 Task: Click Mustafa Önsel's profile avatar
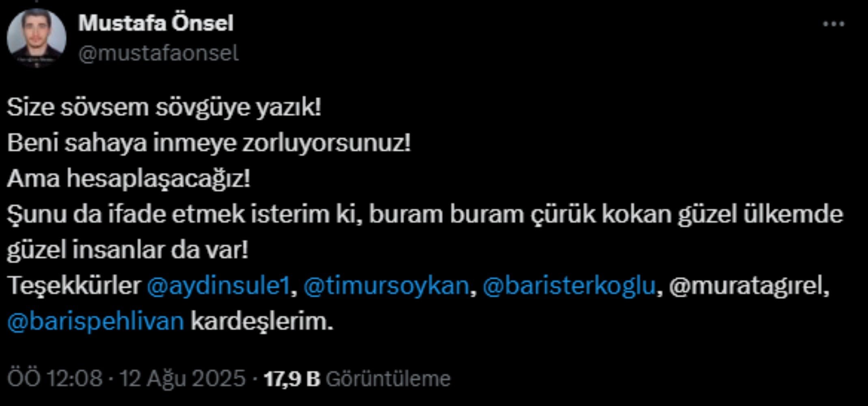(x=37, y=38)
